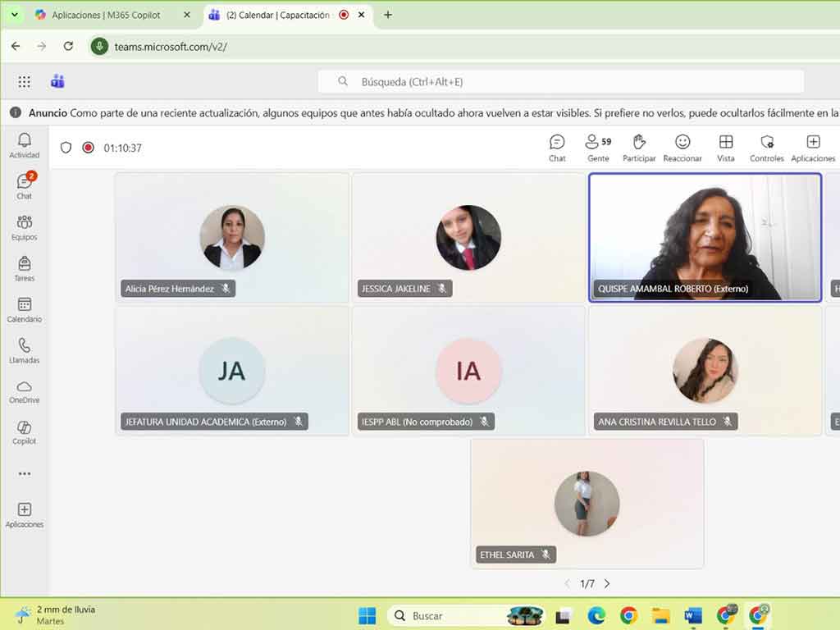Viewport: 840px width, 630px height.
Task: Open Equipos in the sidebar
Action: click(x=25, y=227)
